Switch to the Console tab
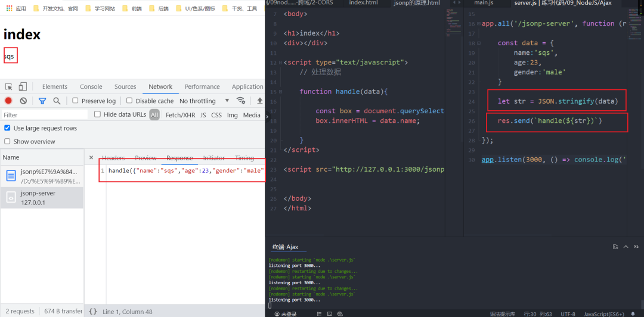Image resolution: width=644 pixels, height=317 pixels. point(91,86)
